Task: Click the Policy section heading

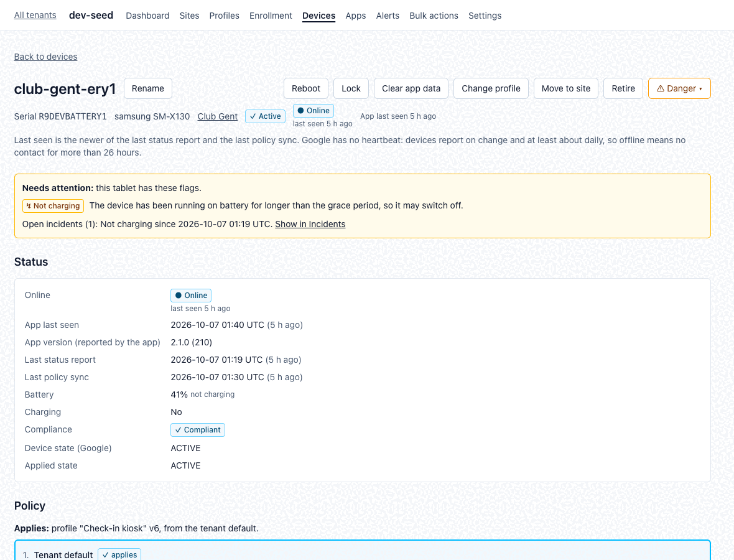Action: click(29, 506)
